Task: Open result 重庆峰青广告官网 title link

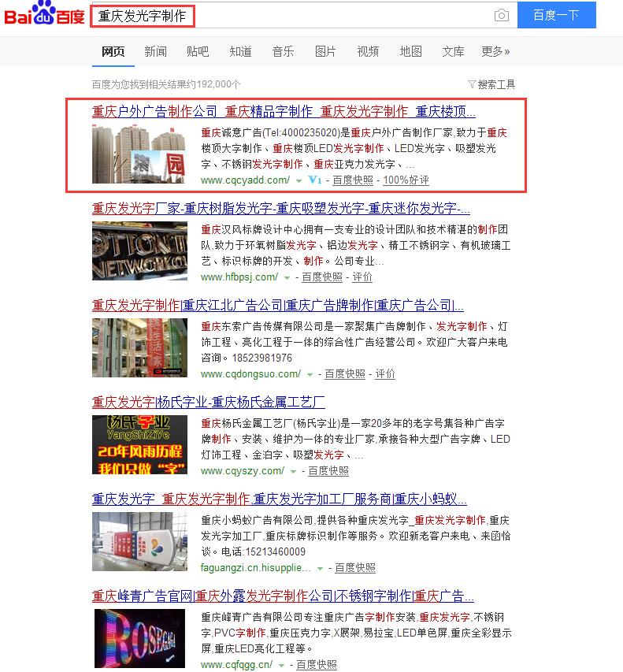Action: click(x=283, y=596)
